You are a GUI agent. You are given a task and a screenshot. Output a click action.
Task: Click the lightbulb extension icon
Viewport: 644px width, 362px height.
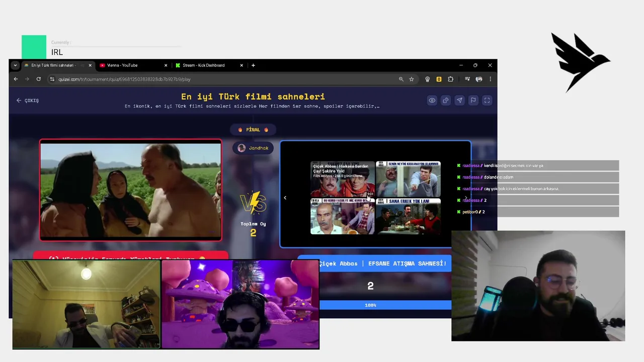428,79
